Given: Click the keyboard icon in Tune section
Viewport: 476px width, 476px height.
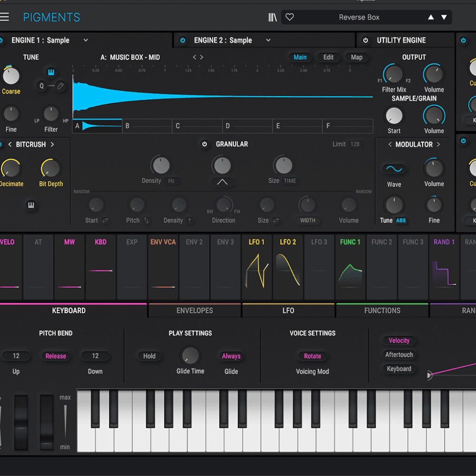Looking at the screenshot, I should click(51, 72).
